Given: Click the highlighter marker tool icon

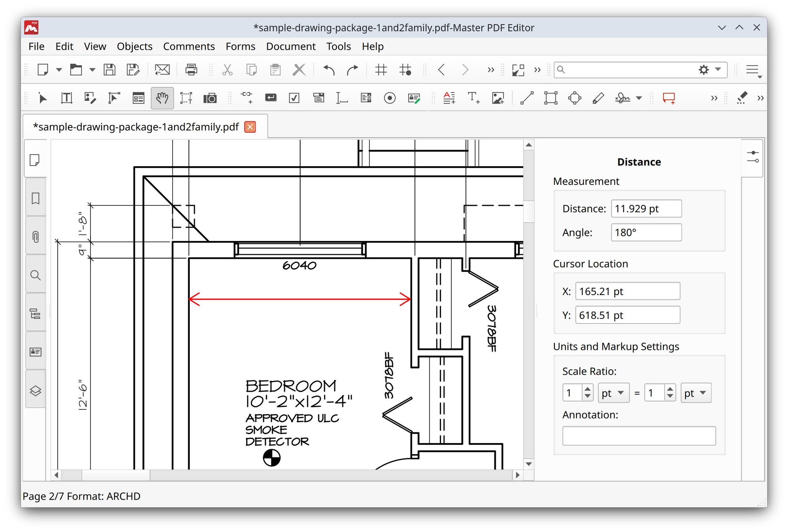Looking at the screenshot, I should (x=742, y=98).
